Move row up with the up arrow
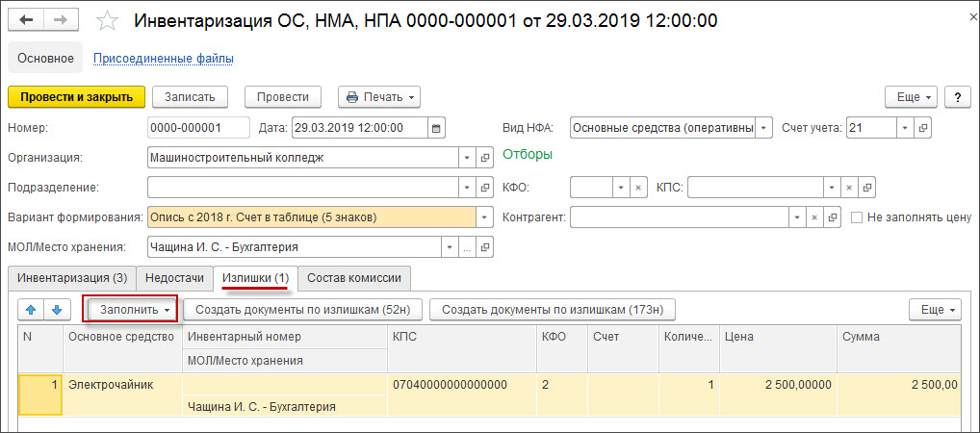Viewport: 980px width, 433px height. click(32, 310)
